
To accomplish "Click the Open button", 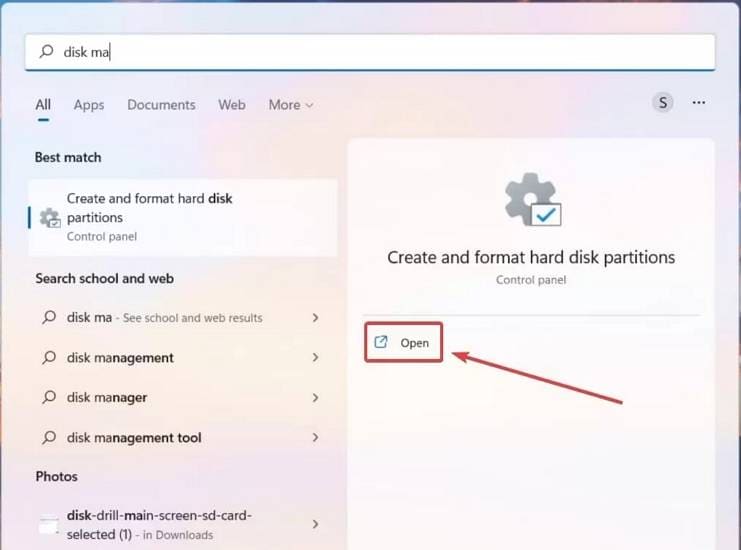I will [x=404, y=343].
